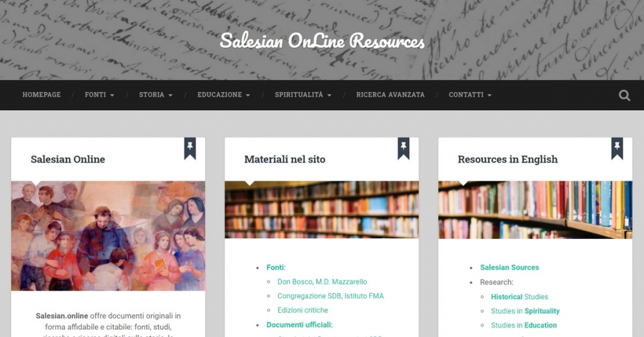Click pin bookmark on Materiali nel sito card
This screenshot has height=337, width=644.
(x=403, y=148)
